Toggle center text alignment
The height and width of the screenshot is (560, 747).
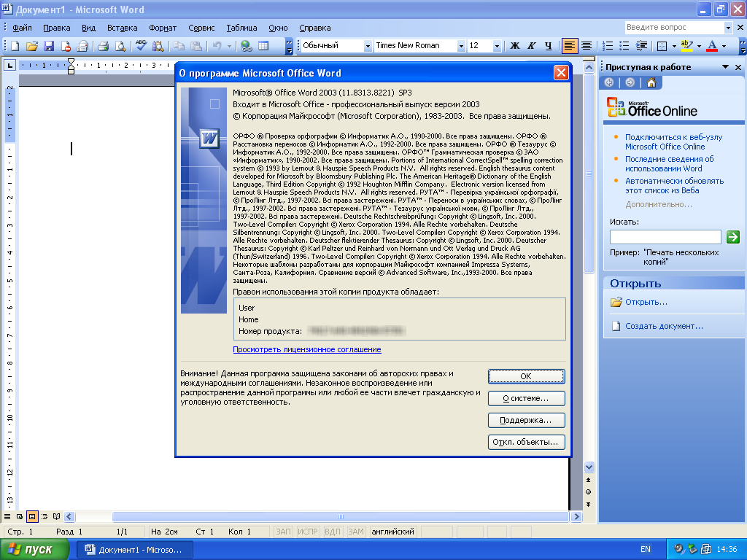point(587,46)
